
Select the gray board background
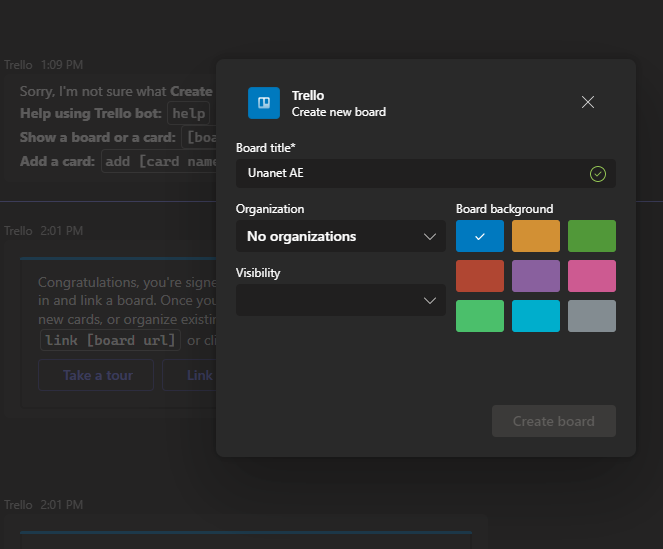click(x=592, y=316)
